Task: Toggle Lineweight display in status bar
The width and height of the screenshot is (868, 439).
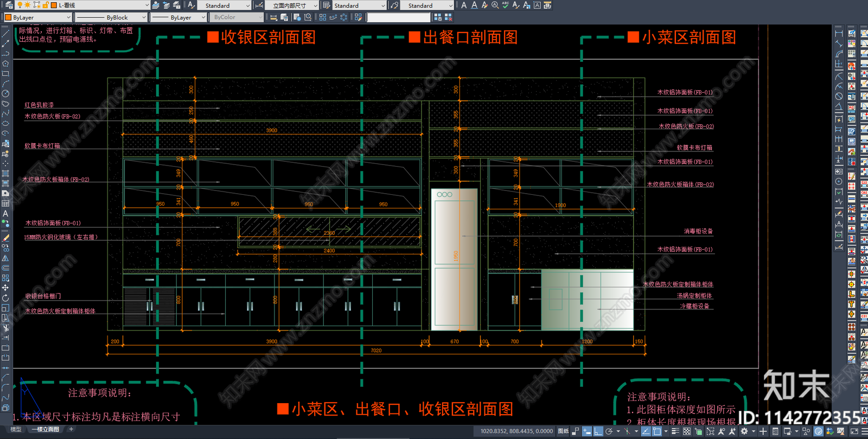Action: click(675, 431)
